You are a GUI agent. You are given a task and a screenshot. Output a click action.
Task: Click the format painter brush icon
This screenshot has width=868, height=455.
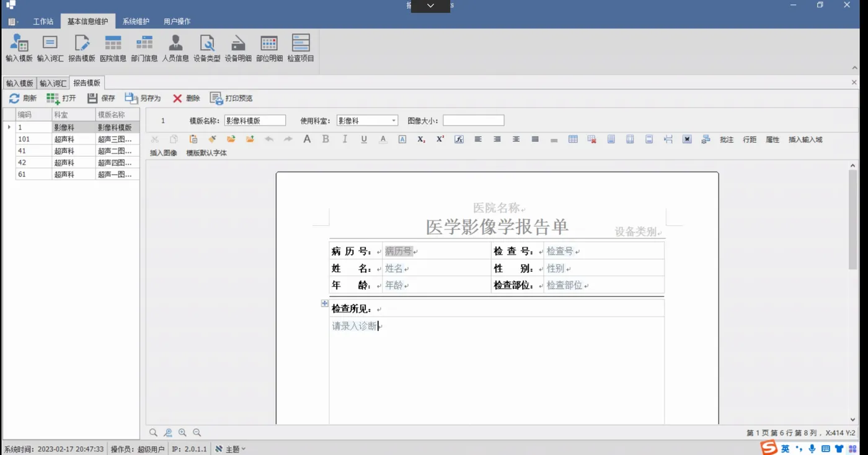pos(212,139)
